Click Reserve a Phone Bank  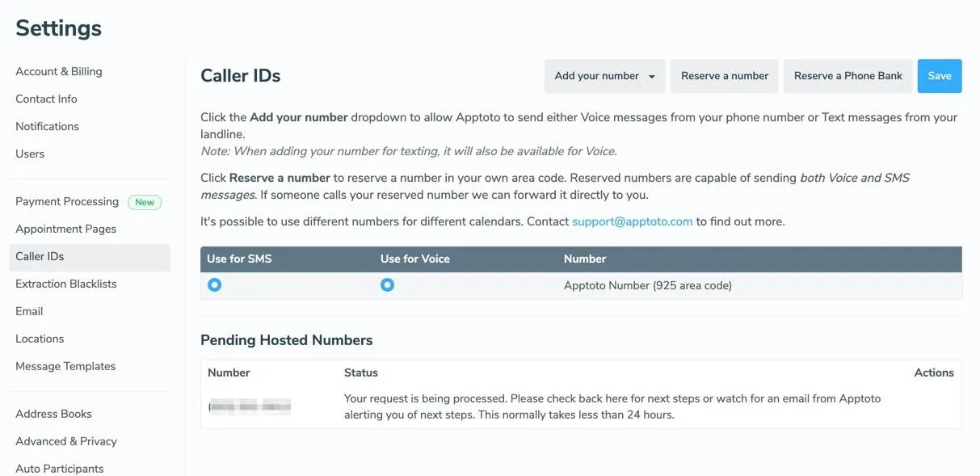(848, 75)
